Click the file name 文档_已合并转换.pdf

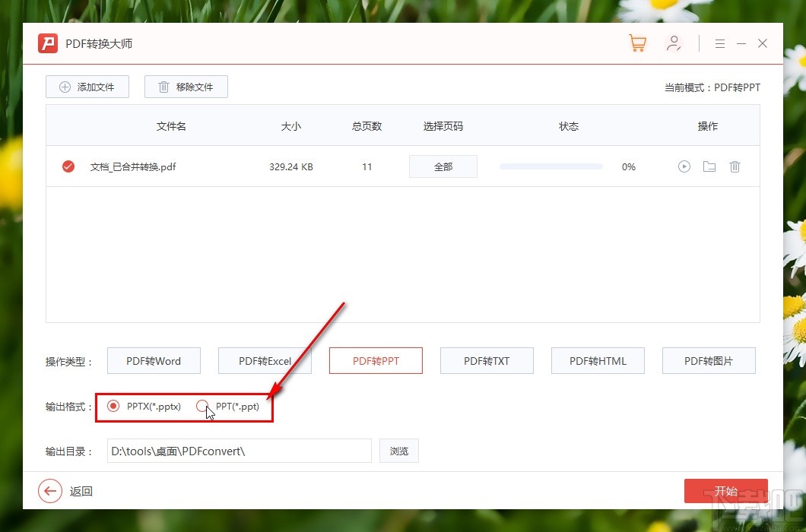click(133, 166)
